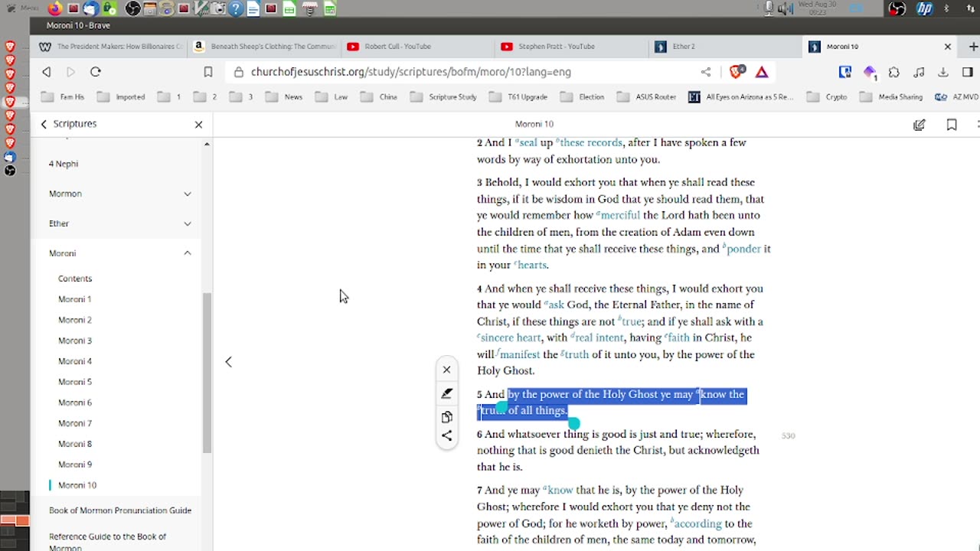Go to previous chapter arrow
The height and width of the screenshot is (551, 980).
click(228, 362)
